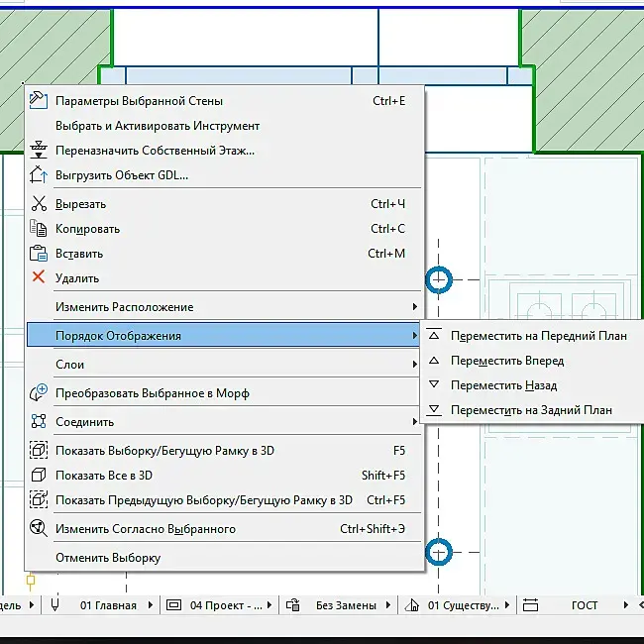Image resolution: width=644 pixels, height=644 pixels.
Task: Click the Преобразовать Выбранное в Морф icon
Action: [x=39, y=392]
